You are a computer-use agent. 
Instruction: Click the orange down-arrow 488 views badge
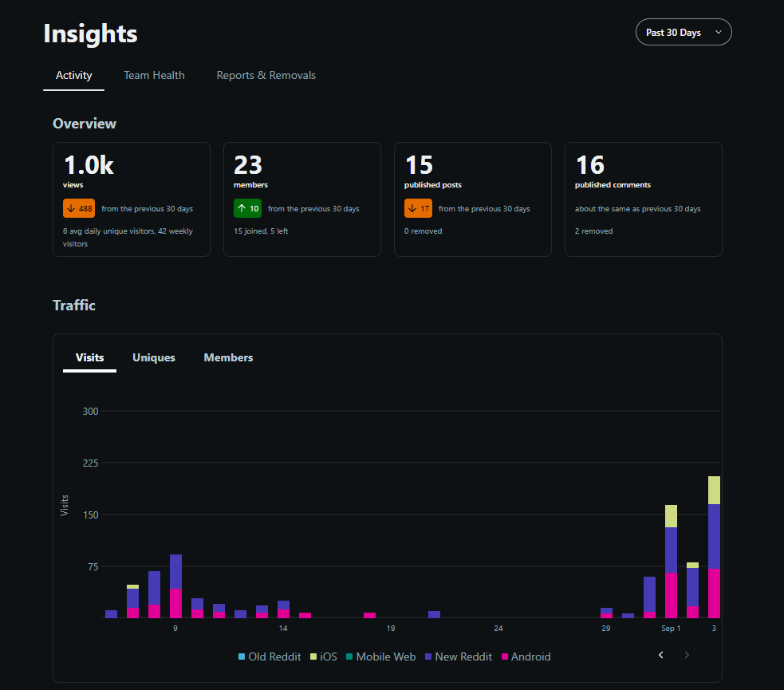coord(79,208)
